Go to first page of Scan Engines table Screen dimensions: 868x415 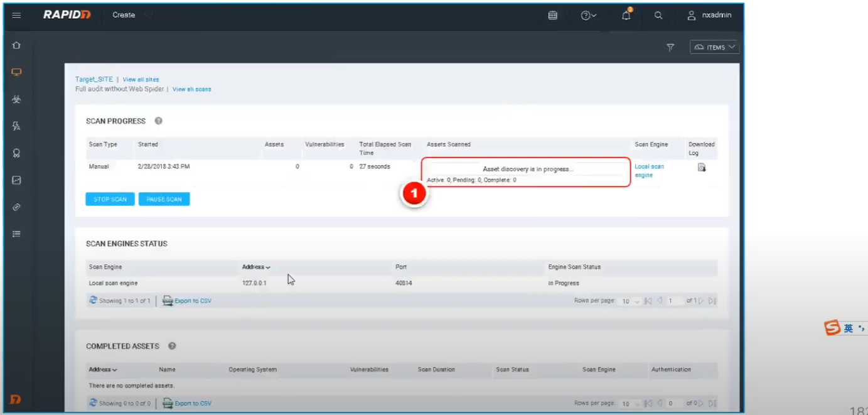[648, 301]
